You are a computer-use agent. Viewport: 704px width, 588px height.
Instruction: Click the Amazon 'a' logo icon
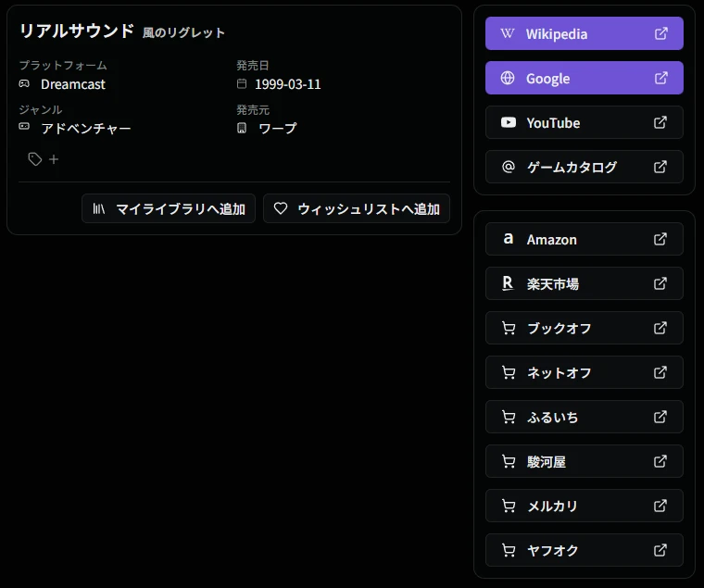(x=509, y=238)
